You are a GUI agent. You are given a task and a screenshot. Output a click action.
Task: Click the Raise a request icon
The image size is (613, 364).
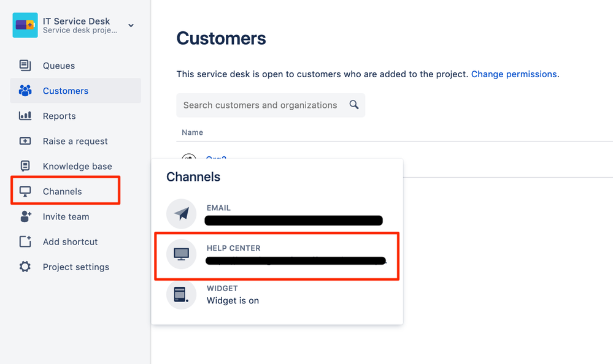(25, 141)
